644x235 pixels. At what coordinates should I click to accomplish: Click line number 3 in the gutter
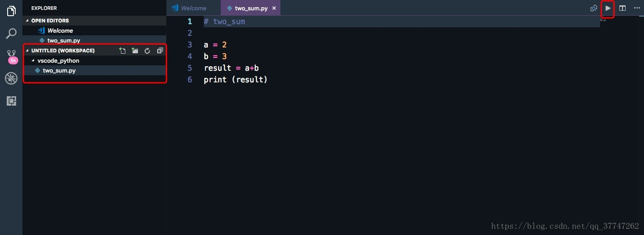tap(190, 45)
